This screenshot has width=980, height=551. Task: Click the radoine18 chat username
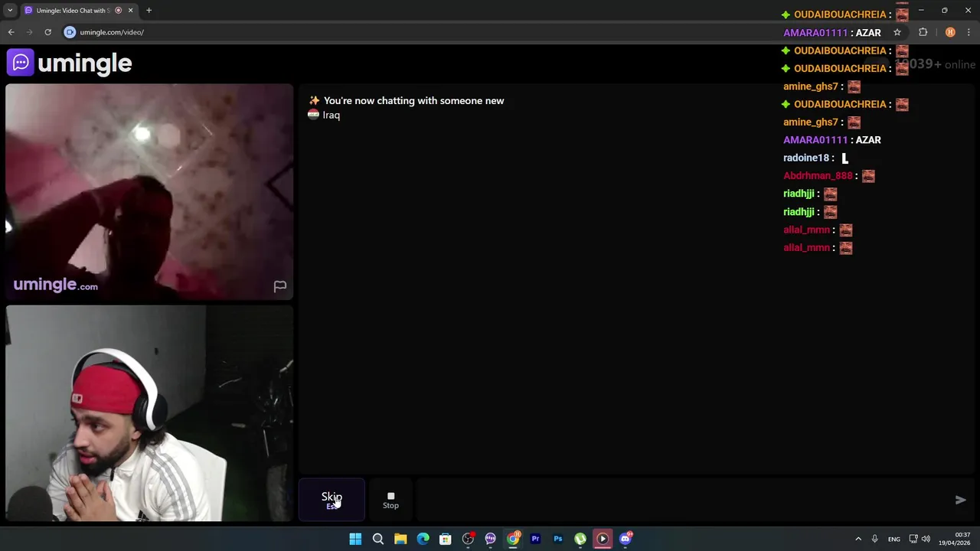coord(806,158)
